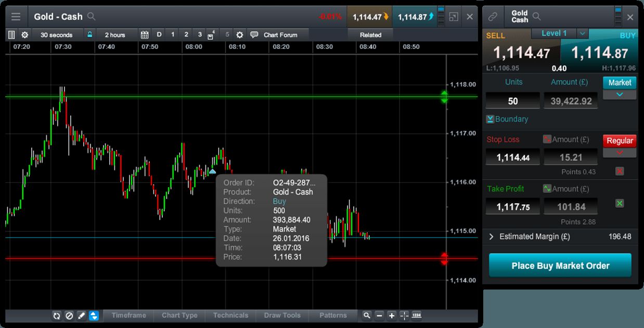Click the Chart Forum speech bubble icon
The image size is (644, 328).
(254, 34)
